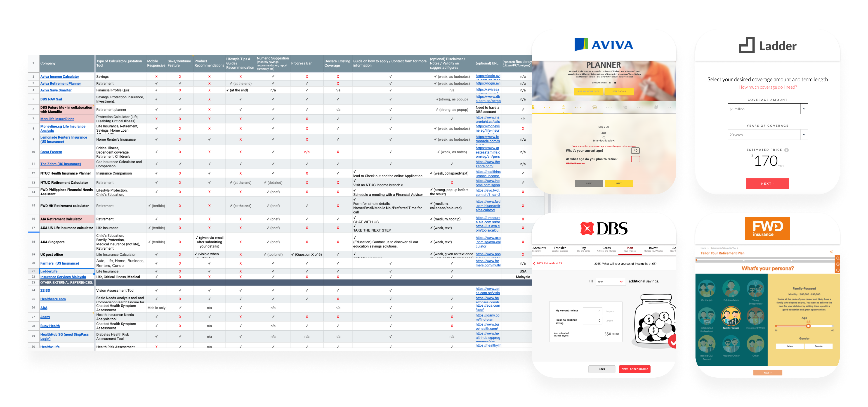This screenshot has height=407, width=868.
Task: Click the START AGAIN button
Action: point(619,91)
